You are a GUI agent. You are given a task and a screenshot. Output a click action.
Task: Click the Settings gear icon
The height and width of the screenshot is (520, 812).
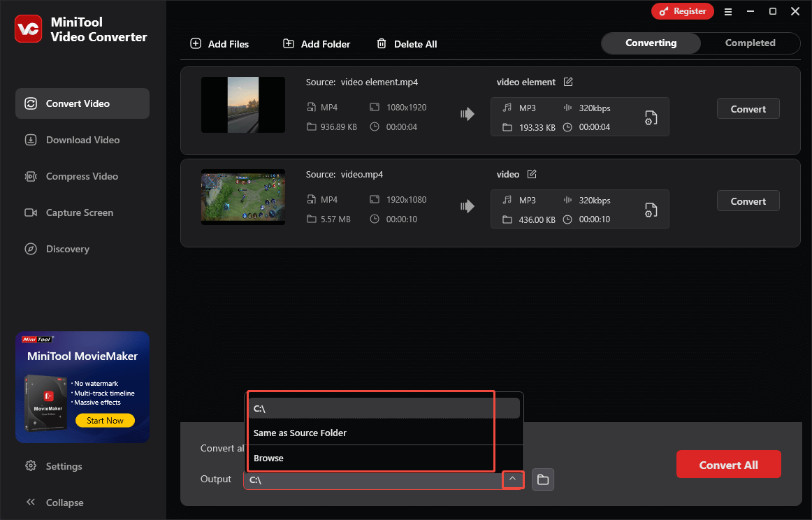point(31,465)
